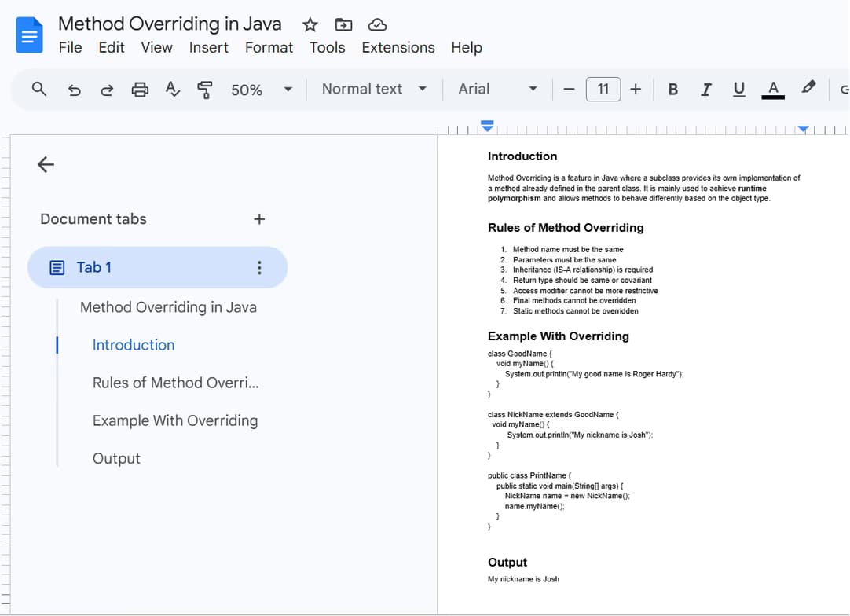This screenshot has height=616, width=850.
Task: Check the cloud save status icon
Action: [377, 25]
